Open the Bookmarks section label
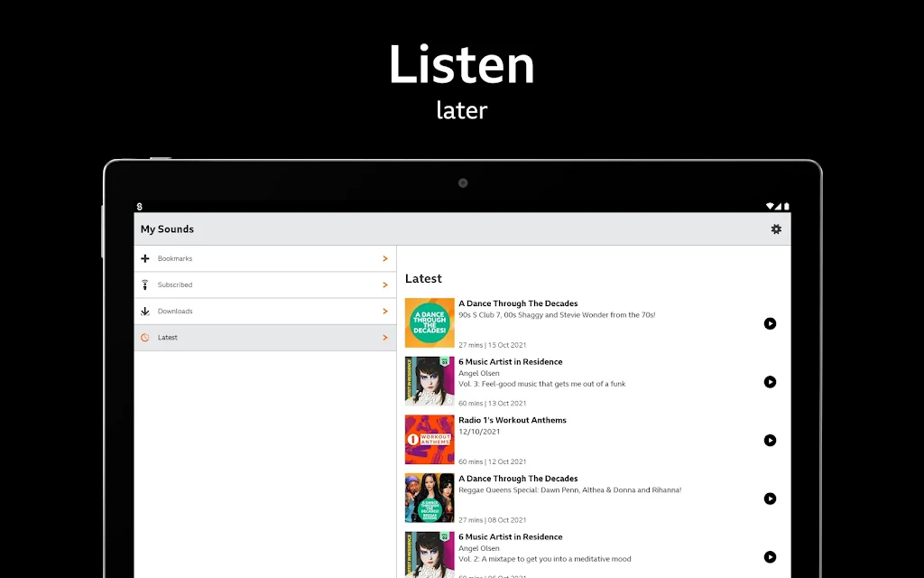Image resolution: width=924 pixels, height=578 pixels. (175, 258)
